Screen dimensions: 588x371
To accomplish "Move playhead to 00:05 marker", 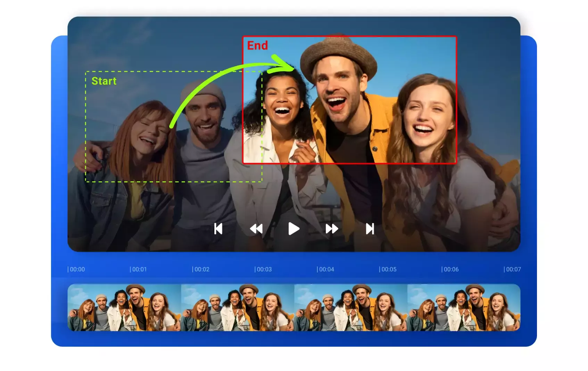I will click(x=388, y=269).
